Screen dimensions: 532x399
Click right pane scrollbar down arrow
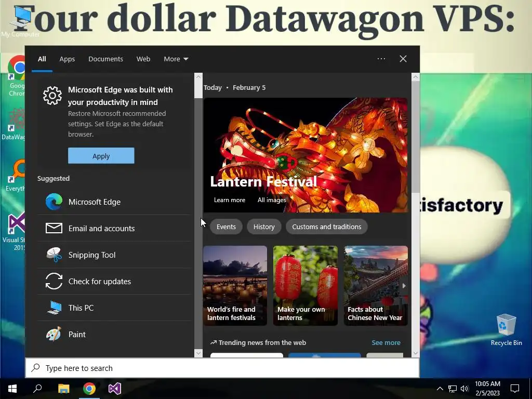point(416,353)
